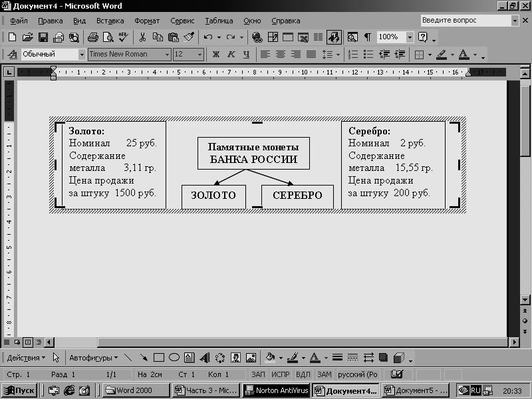
Task: Insert a text box from Drawing toolbar
Action: 190,358
